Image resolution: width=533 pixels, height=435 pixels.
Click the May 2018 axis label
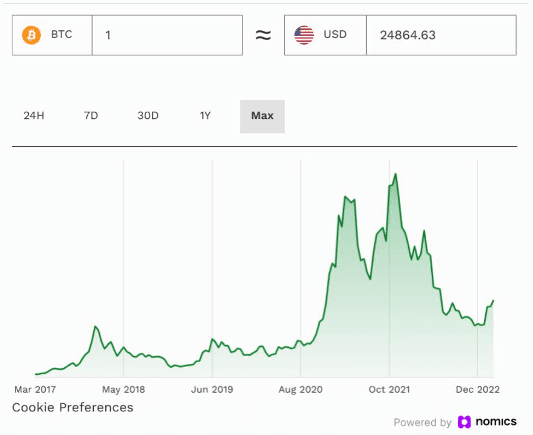(x=123, y=389)
